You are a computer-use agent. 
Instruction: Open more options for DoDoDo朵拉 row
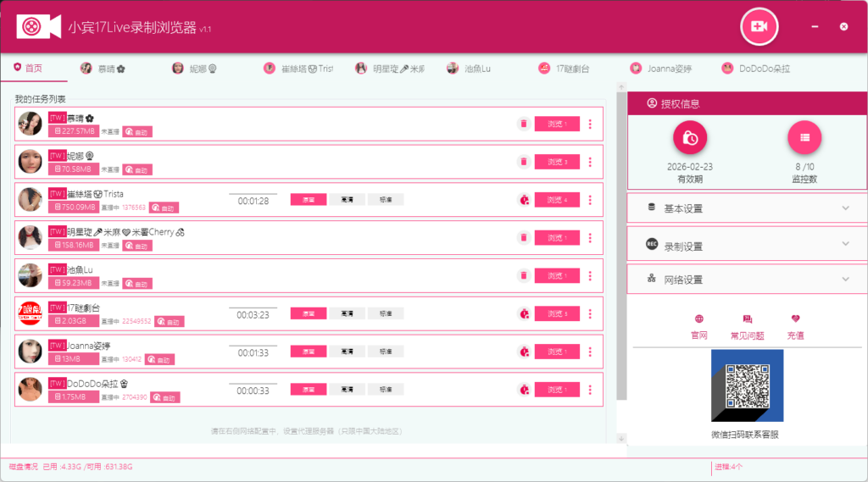[x=590, y=390]
